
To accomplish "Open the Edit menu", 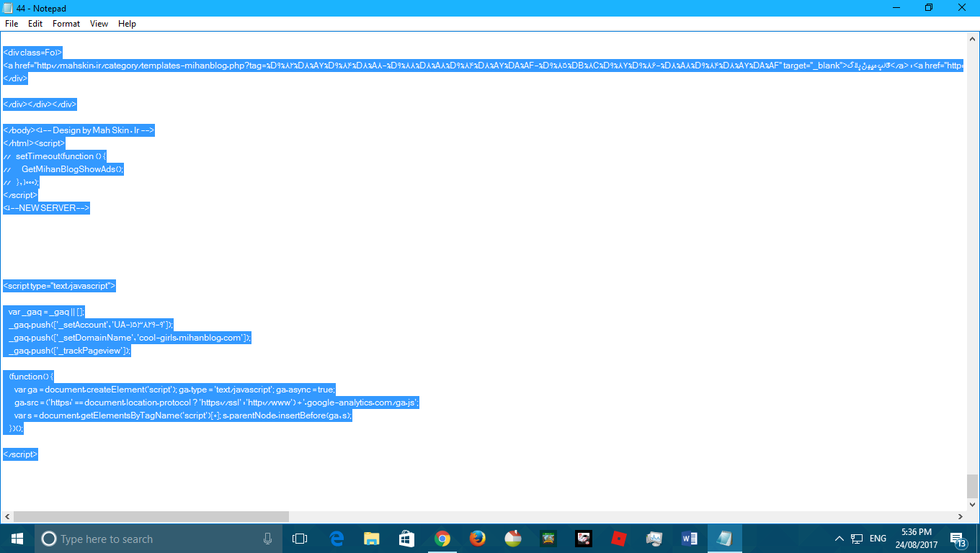I will [x=35, y=24].
